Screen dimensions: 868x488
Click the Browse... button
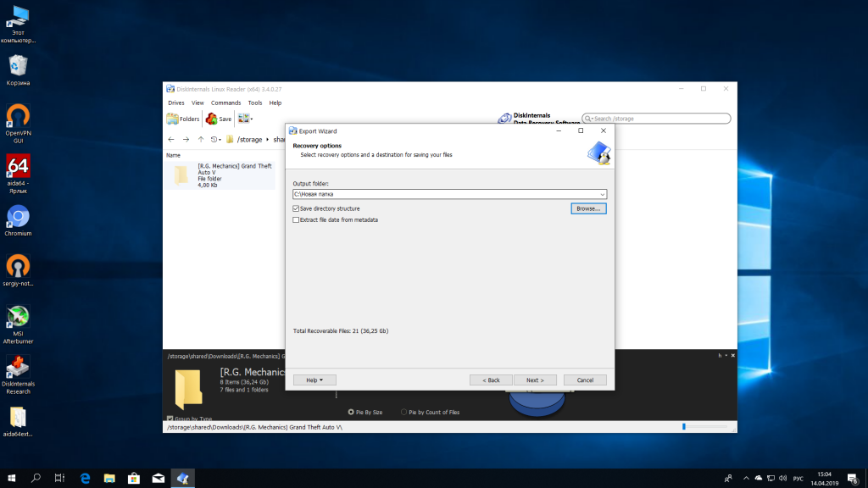point(588,208)
